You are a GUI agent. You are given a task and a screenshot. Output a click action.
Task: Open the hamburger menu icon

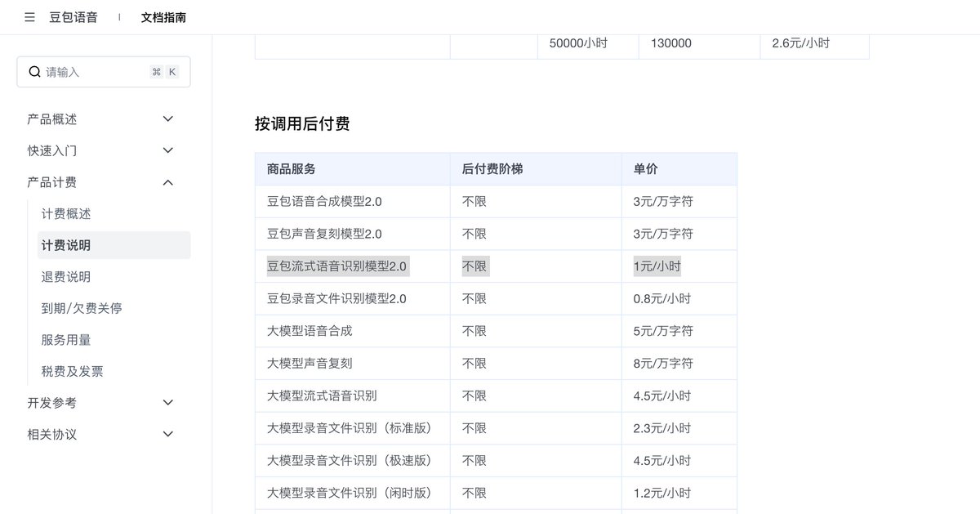[x=29, y=17]
